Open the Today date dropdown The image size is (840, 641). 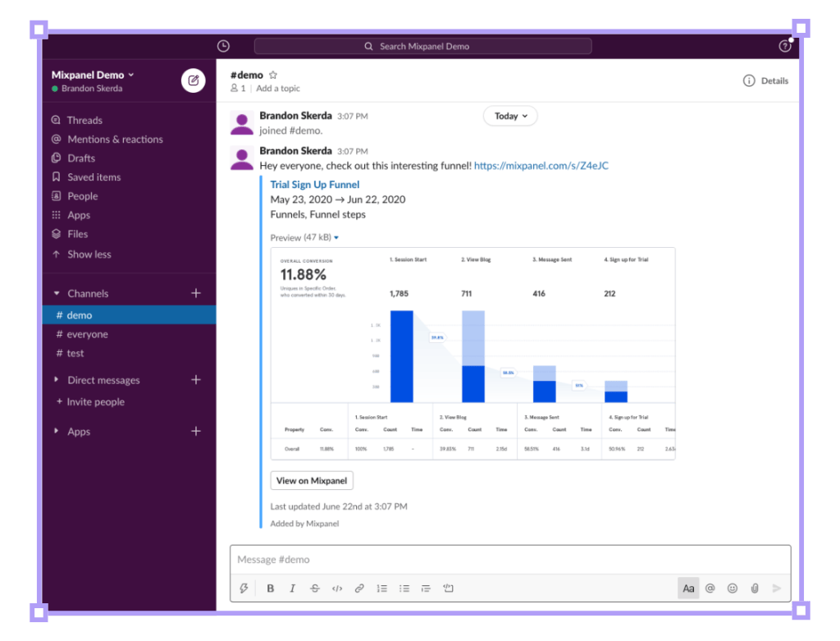(510, 116)
